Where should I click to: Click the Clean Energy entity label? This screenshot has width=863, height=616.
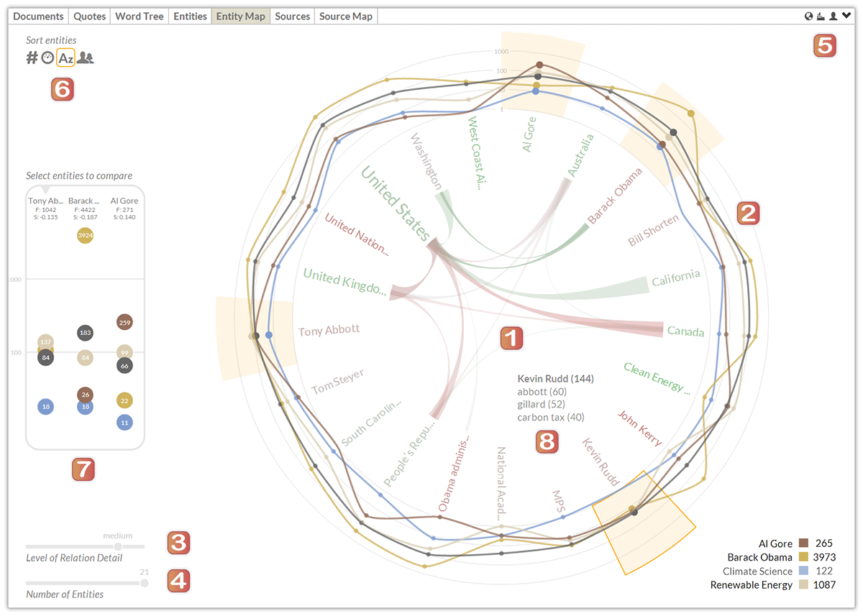[x=657, y=379]
